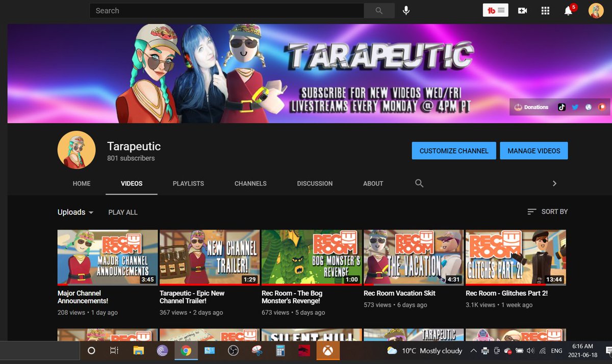Go to the Home tab

(x=82, y=184)
